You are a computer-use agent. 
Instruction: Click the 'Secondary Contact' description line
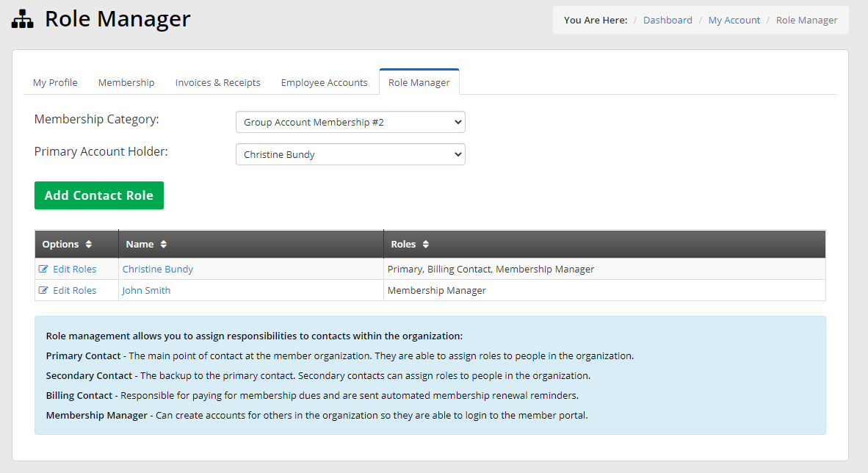point(318,375)
